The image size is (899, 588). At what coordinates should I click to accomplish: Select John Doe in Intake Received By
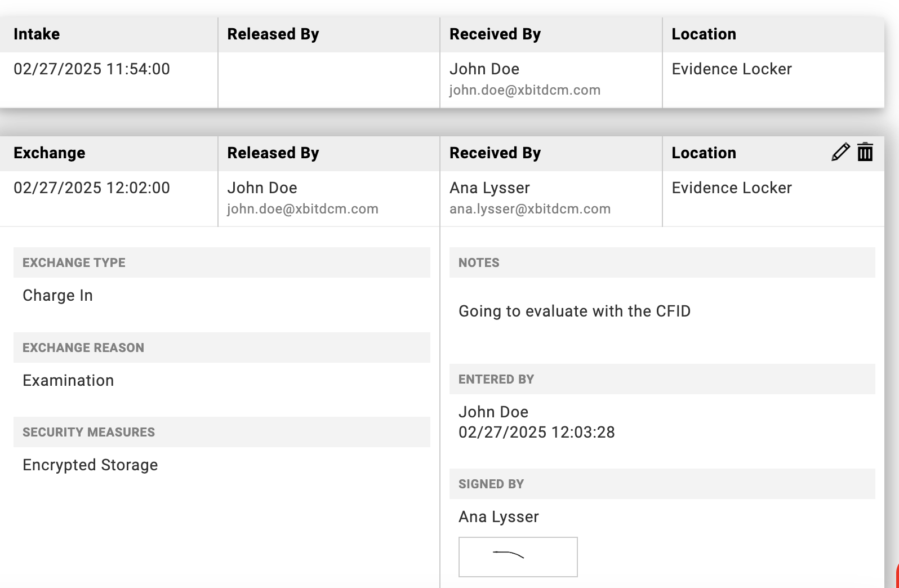(x=484, y=69)
